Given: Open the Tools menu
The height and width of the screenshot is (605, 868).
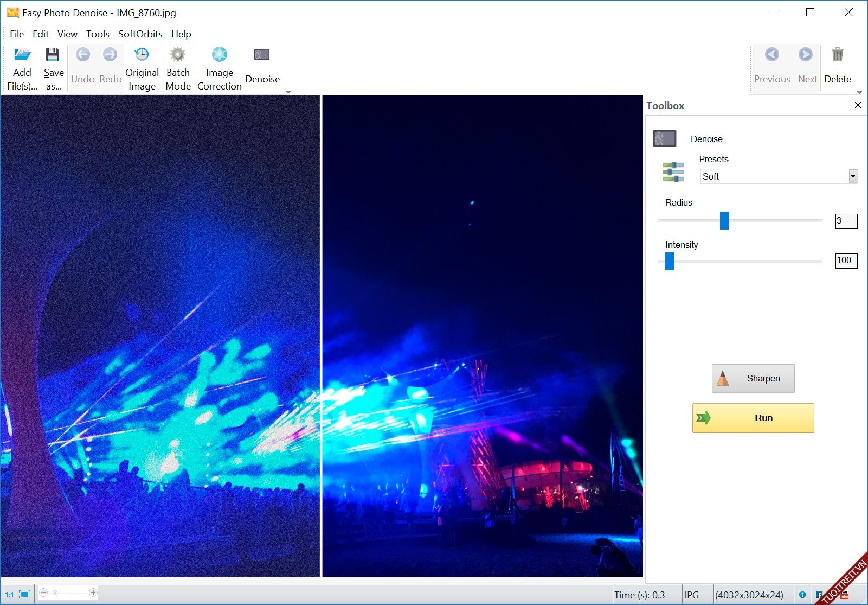Looking at the screenshot, I should point(98,34).
